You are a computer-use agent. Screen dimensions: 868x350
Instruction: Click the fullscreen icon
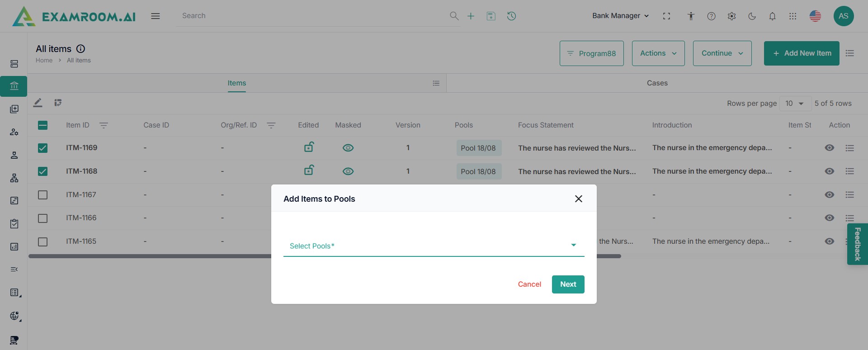pyautogui.click(x=666, y=16)
